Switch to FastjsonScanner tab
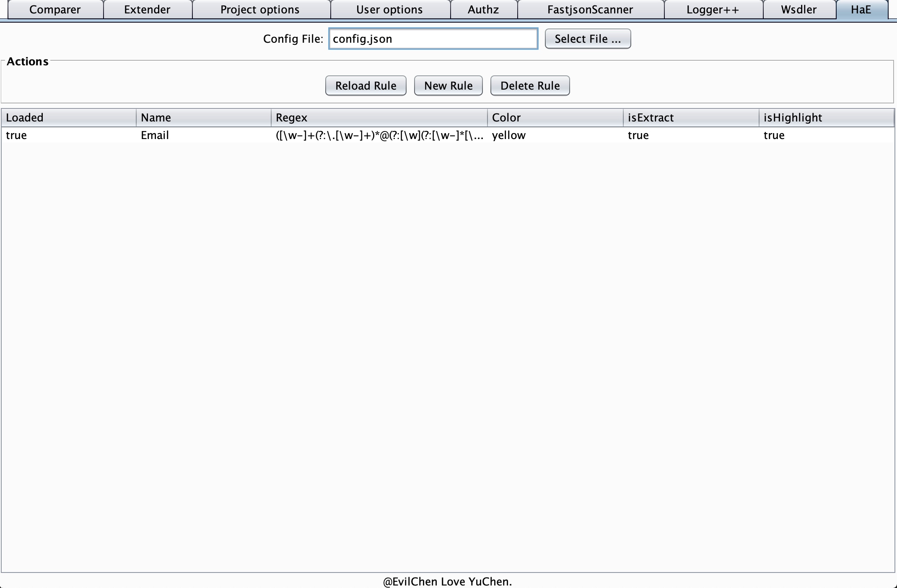The width and height of the screenshot is (897, 588). [x=590, y=9]
